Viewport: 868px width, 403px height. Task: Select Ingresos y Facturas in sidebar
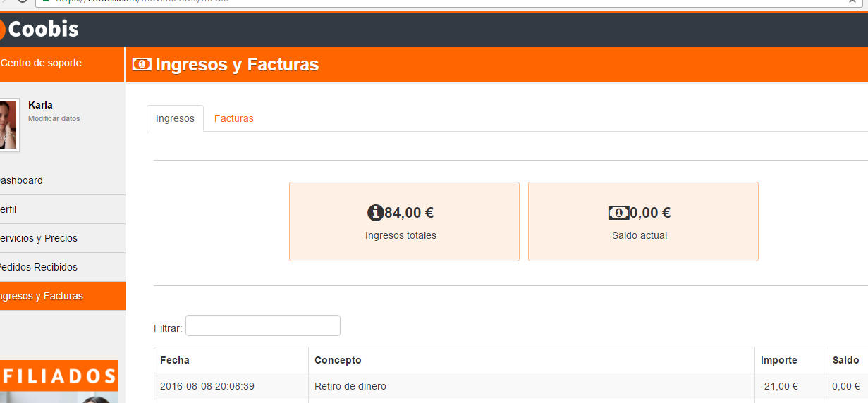[41, 296]
